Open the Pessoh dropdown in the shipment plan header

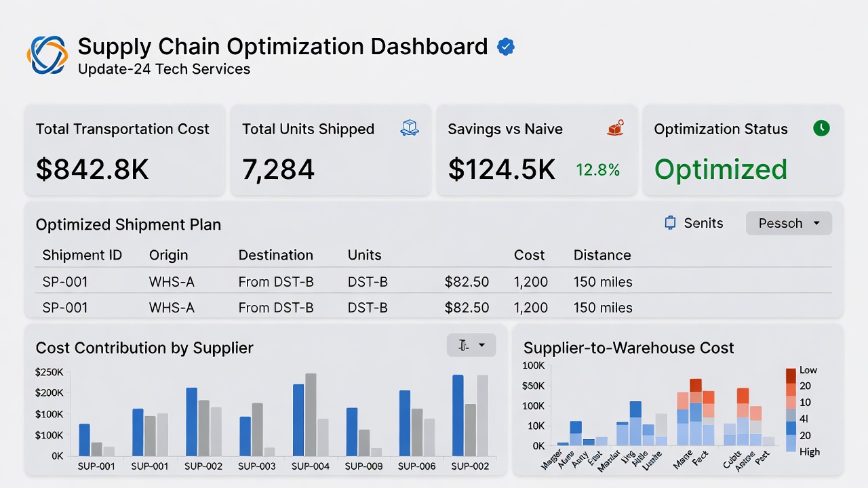(x=789, y=223)
